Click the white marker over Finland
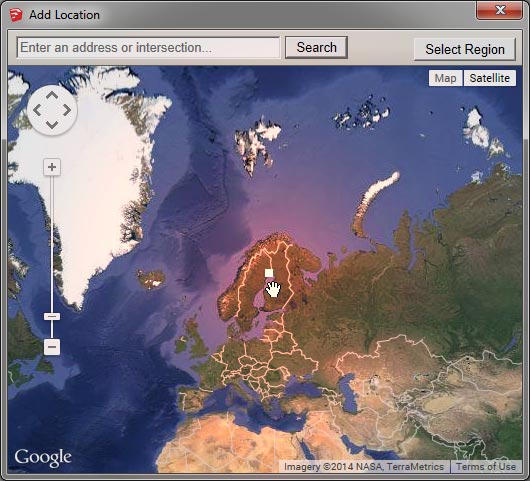530x481 pixels. 269,273
